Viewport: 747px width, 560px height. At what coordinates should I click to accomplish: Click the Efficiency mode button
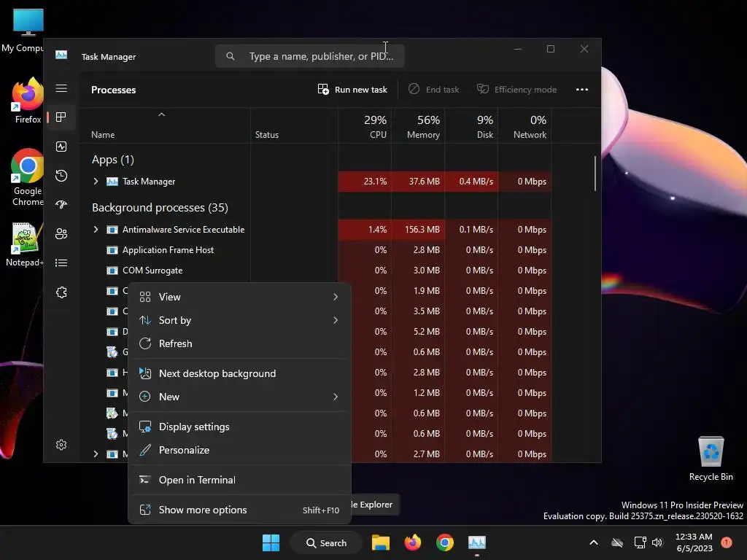[x=516, y=90]
